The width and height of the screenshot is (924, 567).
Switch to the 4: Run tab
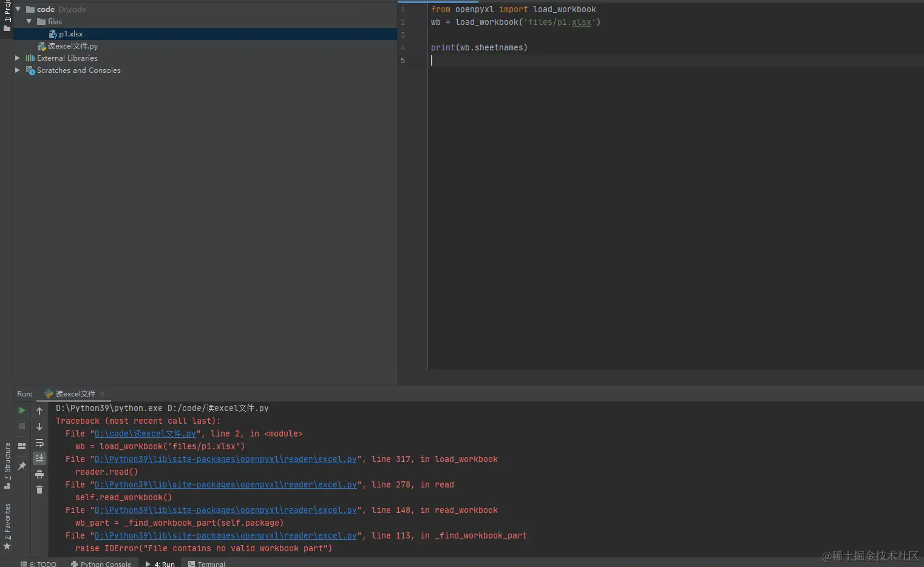tap(160, 564)
